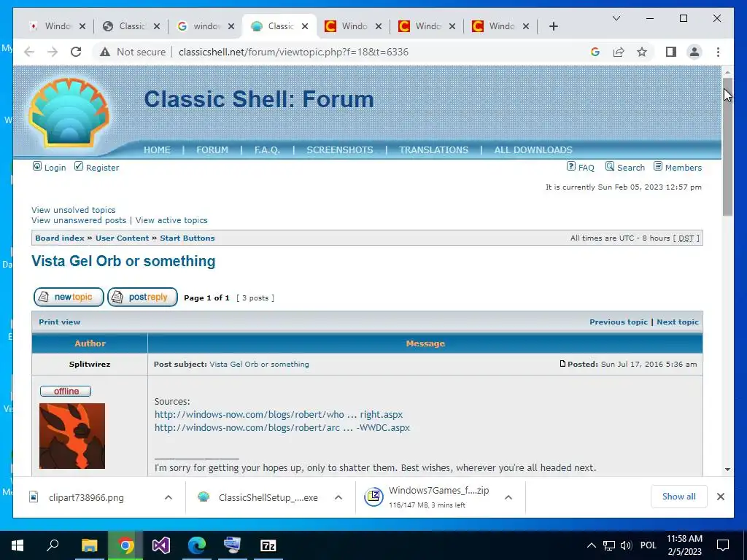Click the Not secure warning icon

[105, 52]
